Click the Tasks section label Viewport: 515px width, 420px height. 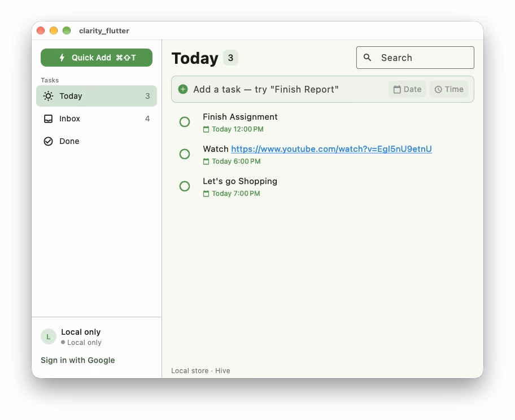click(50, 80)
